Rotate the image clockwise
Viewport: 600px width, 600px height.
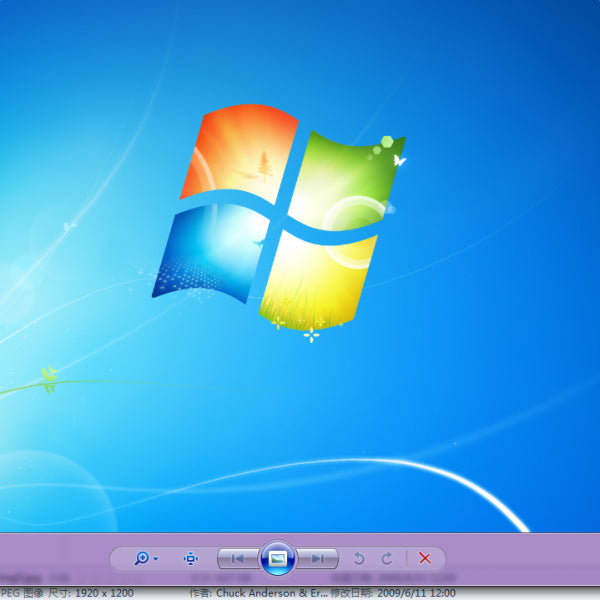coord(387,558)
